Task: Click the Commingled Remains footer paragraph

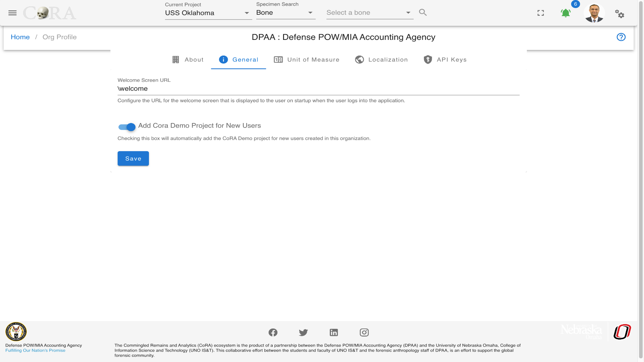Action: [x=317, y=350]
